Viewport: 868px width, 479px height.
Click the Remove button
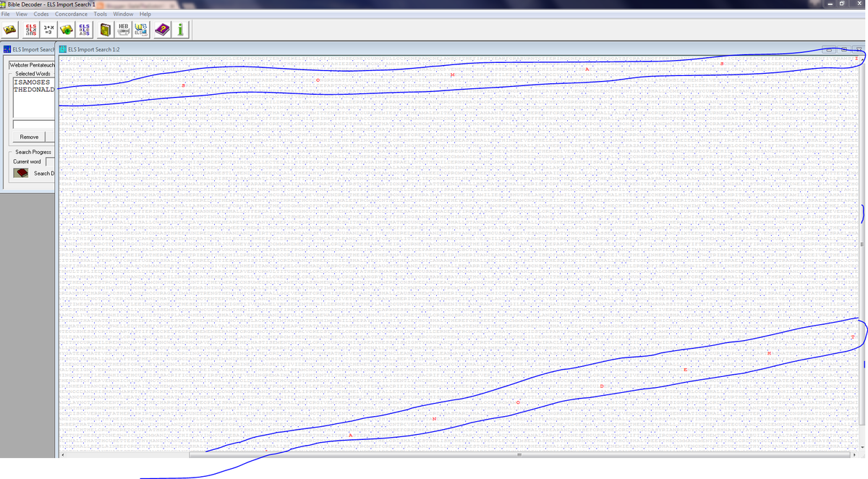pos(29,137)
